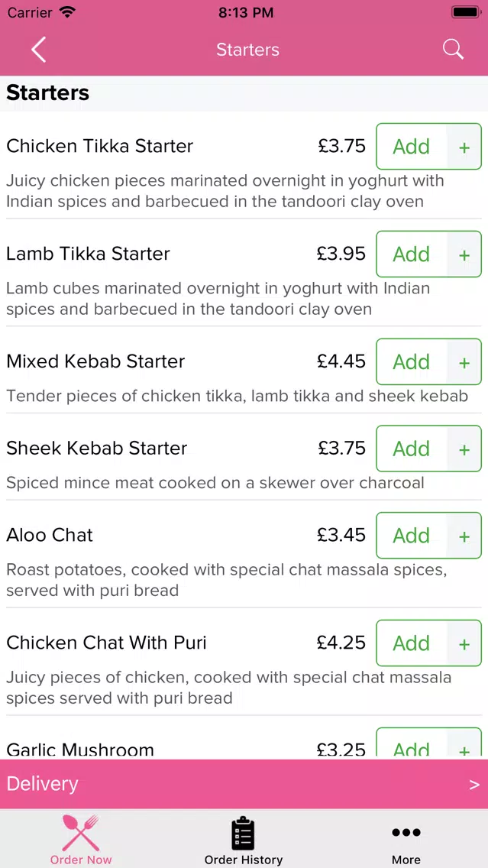The height and width of the screenshot is (868, 488).
Task: Click the plus icon for Lamb Tikka Starter
Action: click(x=464, y=254)
